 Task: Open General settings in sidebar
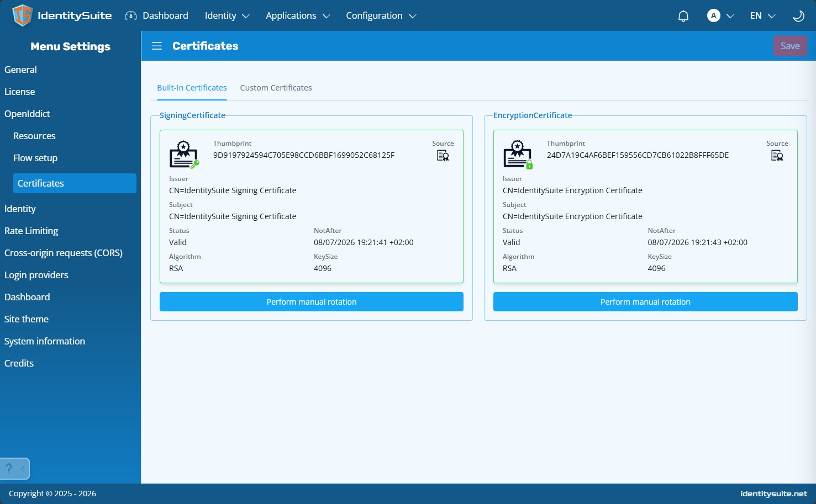point(20,70)
